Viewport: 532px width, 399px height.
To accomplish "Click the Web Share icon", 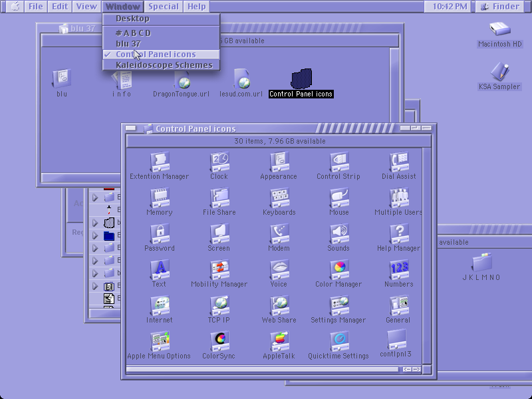I will (x=279, y=306).
